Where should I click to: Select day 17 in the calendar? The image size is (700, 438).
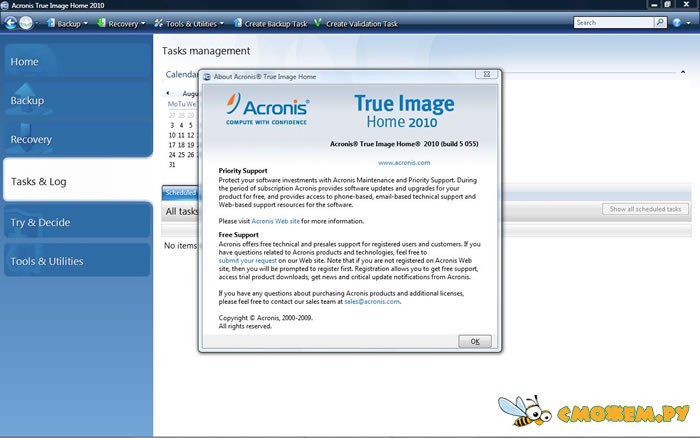coord(172,145)
